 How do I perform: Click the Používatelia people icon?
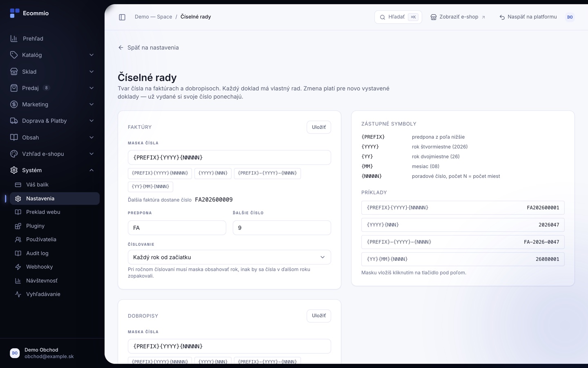pos(18,240)
